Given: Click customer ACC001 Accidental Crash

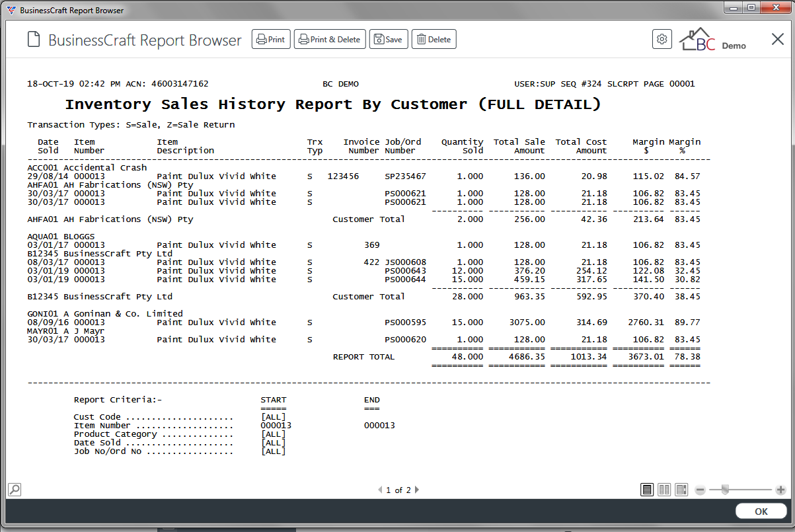Looking at the screenshot, I should point(87,168).
